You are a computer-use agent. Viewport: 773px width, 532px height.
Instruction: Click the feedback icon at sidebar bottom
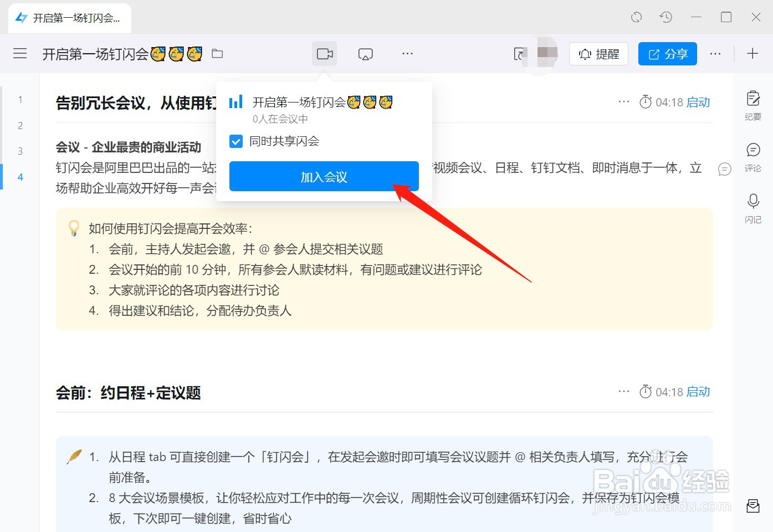[753, 505]
